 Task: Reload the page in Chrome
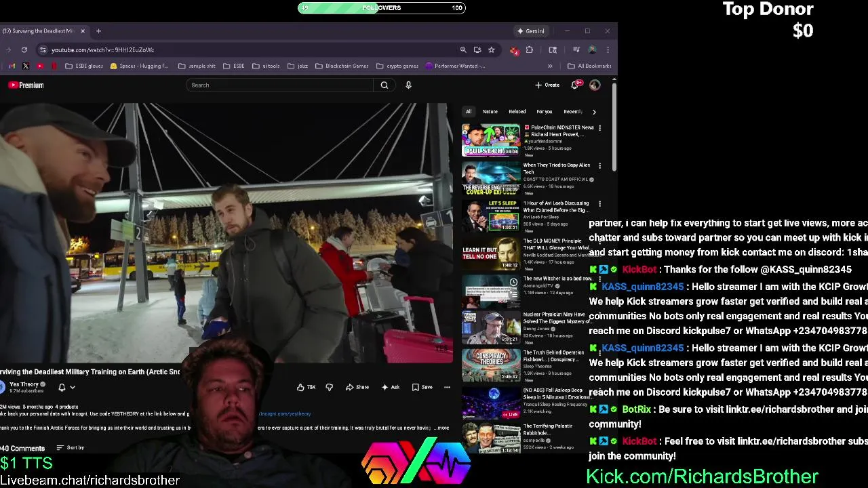tap(24, 49)
